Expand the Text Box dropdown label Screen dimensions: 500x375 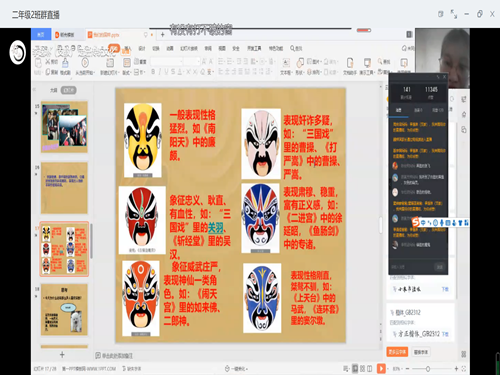[286, 72]
